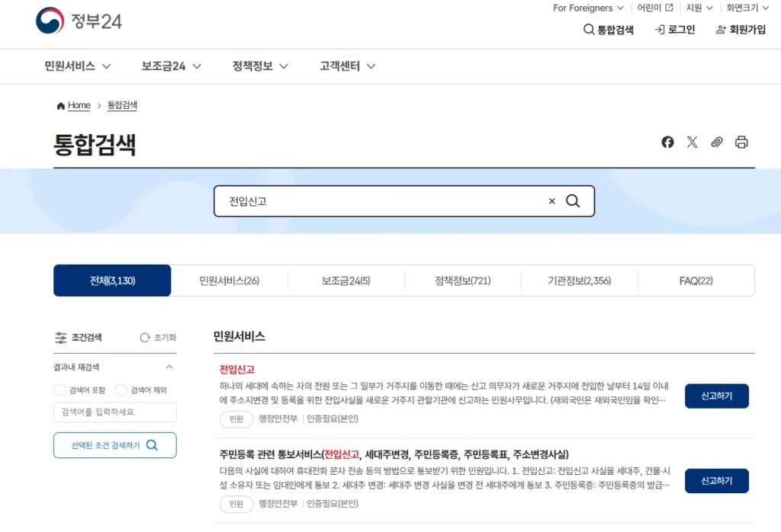This screenshot has width=781, height=532.
Task: Open 정책정보 menu
Action: [260, 66]
